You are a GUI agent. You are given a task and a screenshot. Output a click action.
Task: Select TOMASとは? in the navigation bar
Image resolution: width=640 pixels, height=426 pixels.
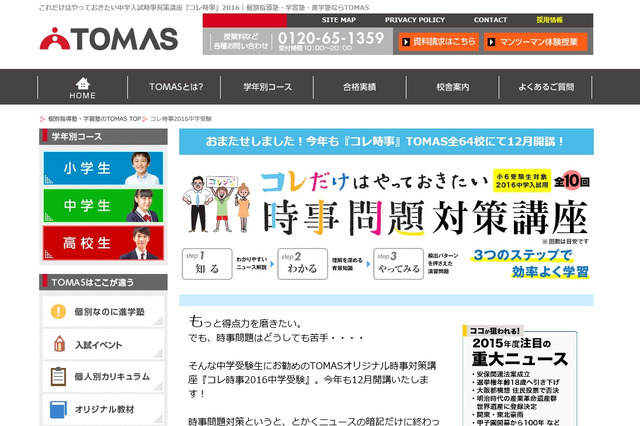[x=176, y=87]
